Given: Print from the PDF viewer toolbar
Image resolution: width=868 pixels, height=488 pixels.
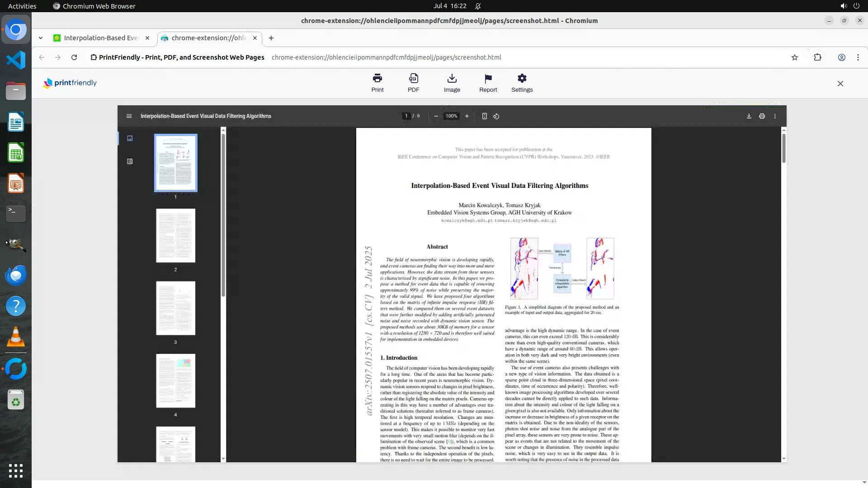Looking at the screenshot, I should tap(762, 116).
